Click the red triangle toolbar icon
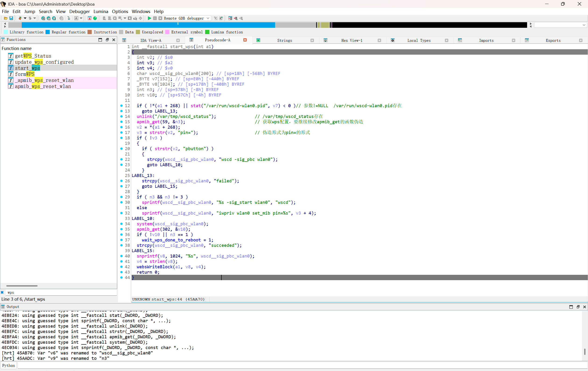This screenshot has width=588, height=371. click(x=89, y=18)
